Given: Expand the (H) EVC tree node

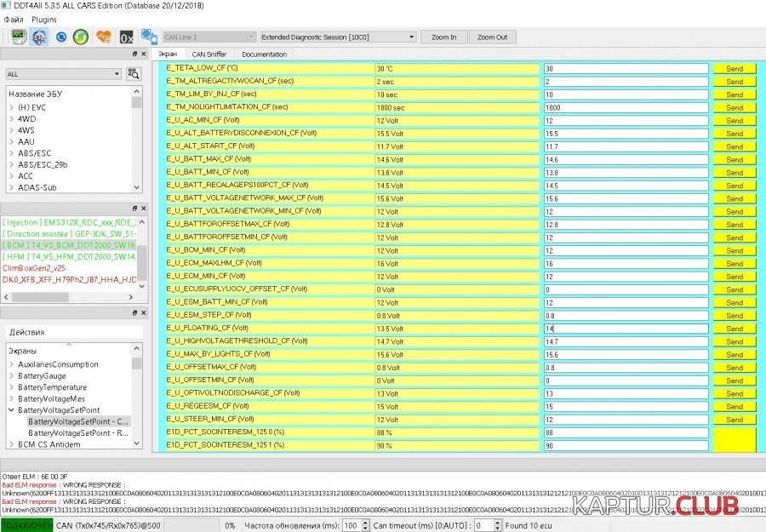Looking at the screenshot, I should 12,107.
